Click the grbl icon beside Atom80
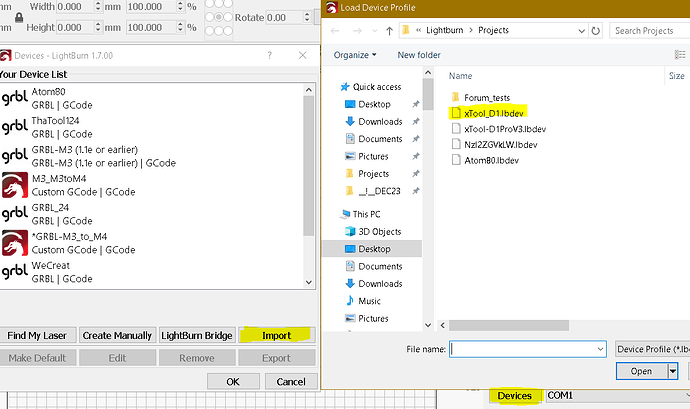Image resolution: width=690 pixels, height=409 pixels. click(x=15, y=98)
